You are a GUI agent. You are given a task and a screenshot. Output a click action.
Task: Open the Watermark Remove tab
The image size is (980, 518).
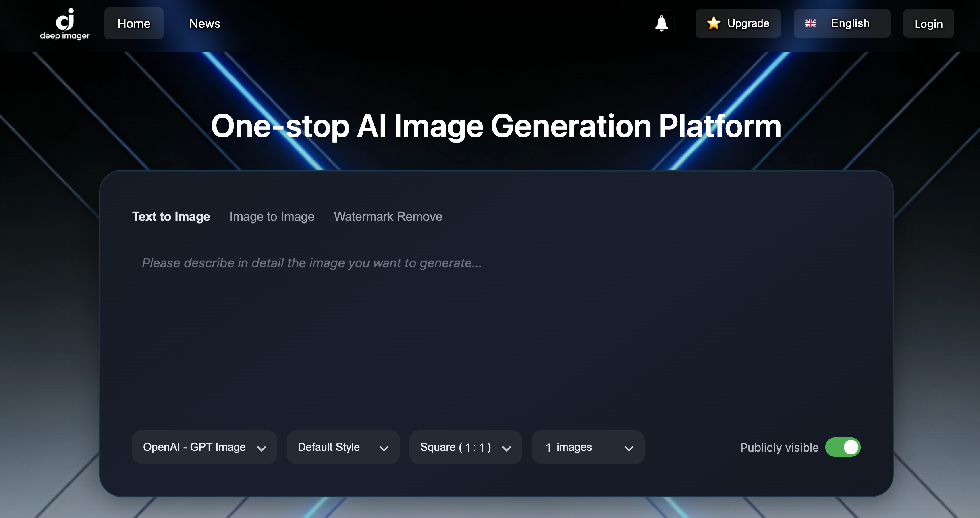click(x=388, y=217)
